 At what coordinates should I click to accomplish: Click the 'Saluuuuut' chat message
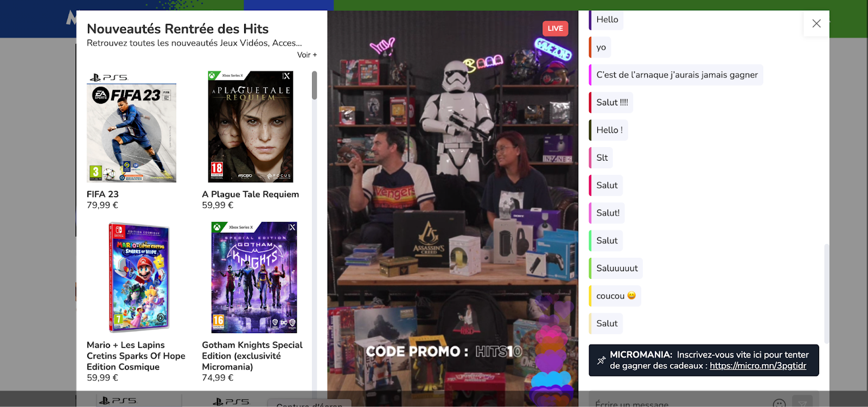click(617, 269)
